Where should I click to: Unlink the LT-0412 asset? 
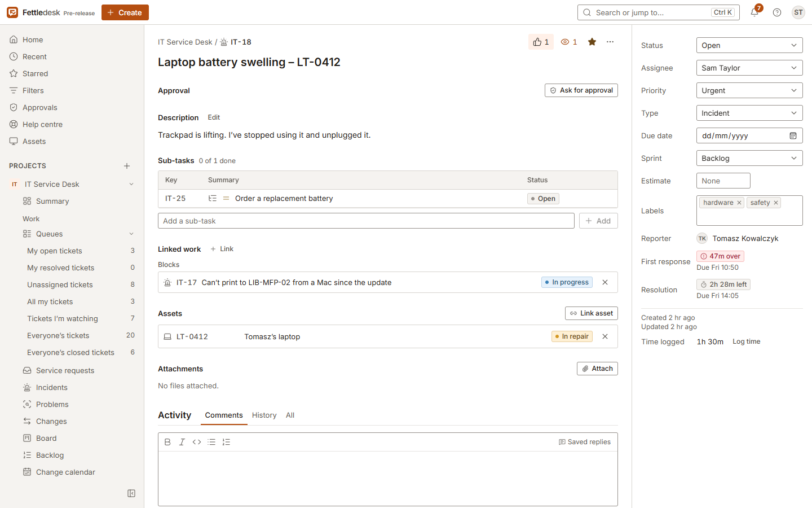tap(605, 336)
